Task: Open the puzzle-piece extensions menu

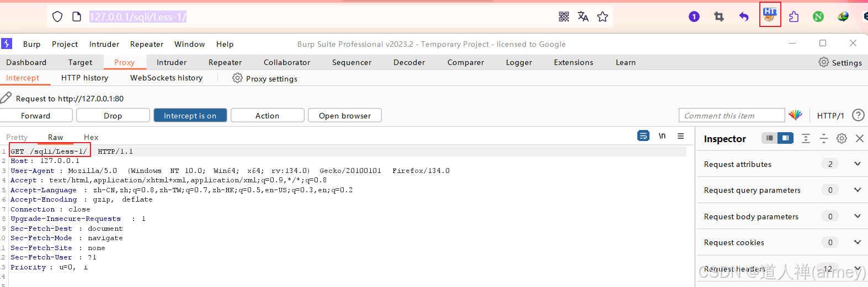Action: (x=794, y=17)
